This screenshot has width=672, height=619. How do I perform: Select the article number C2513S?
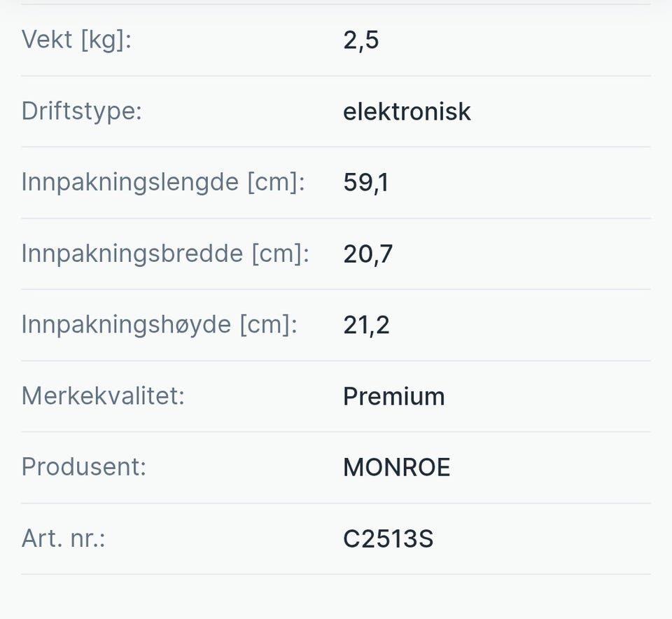click(x=388, y=538)
